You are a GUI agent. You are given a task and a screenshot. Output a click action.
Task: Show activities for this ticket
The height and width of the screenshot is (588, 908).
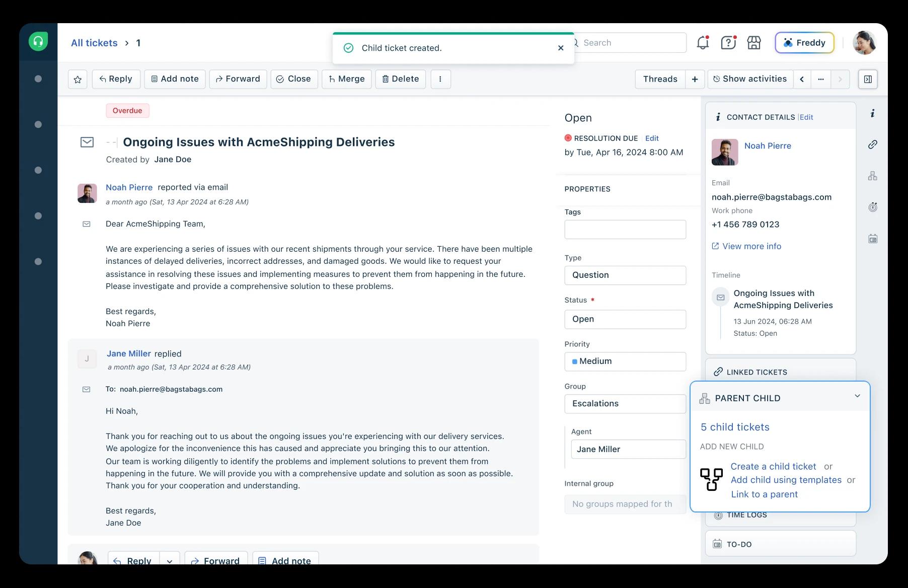(x=750, y=79)
